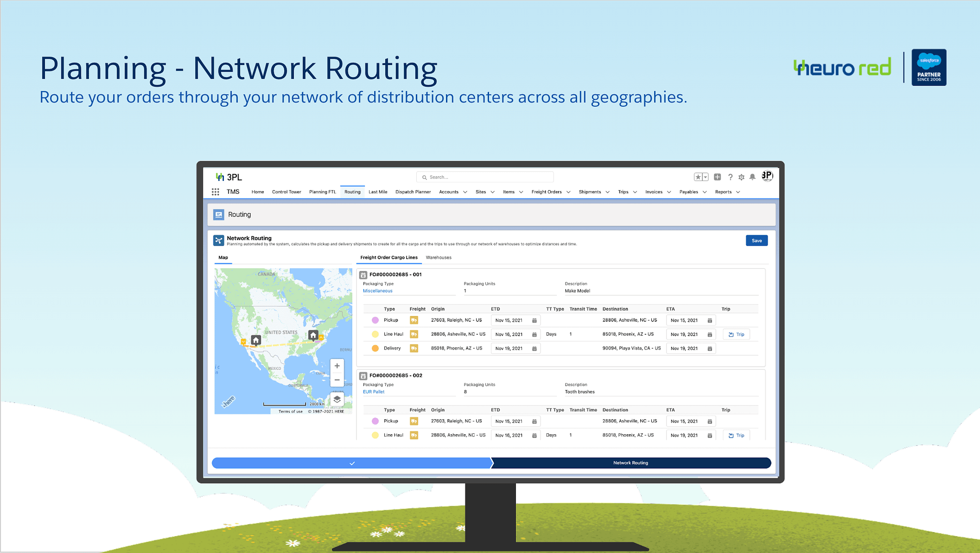Screen dimensions: 980x553
Task: Open the Dispatch Planner tab
Action: pos(413,192)
